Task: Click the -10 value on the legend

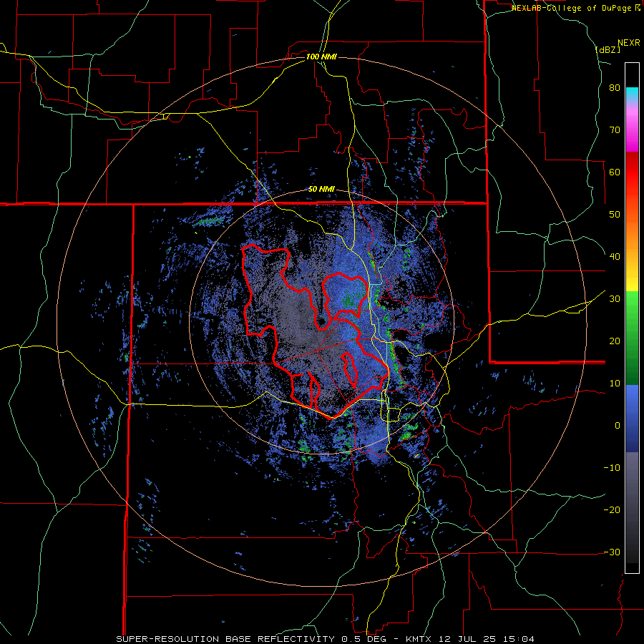Action: [x=612, y=468]
